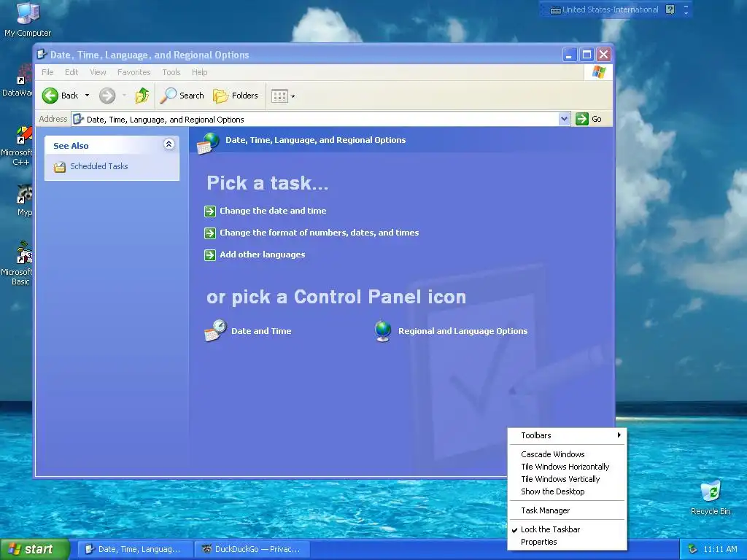
Task: Collapse the See Also panel
Action: (x=169, y=144)
